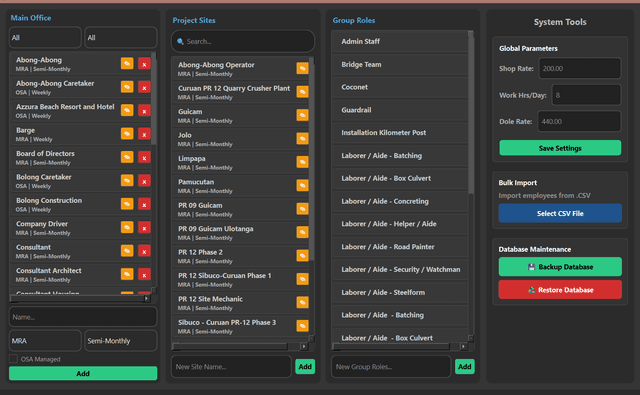Delete Abong-Abong Caretaker entry
The image size is (640, 395).
coord(144,87)
